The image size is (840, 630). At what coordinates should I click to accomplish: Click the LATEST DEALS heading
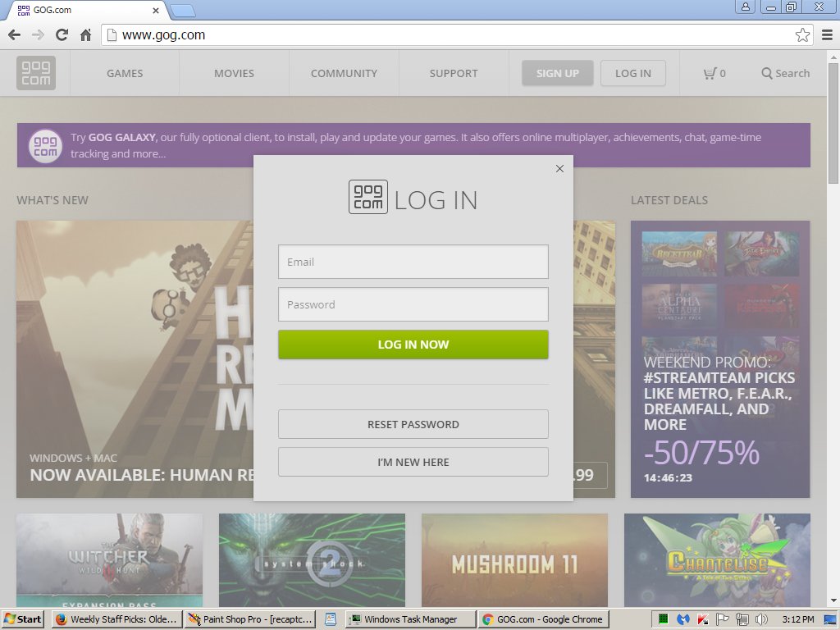point(669,200)
